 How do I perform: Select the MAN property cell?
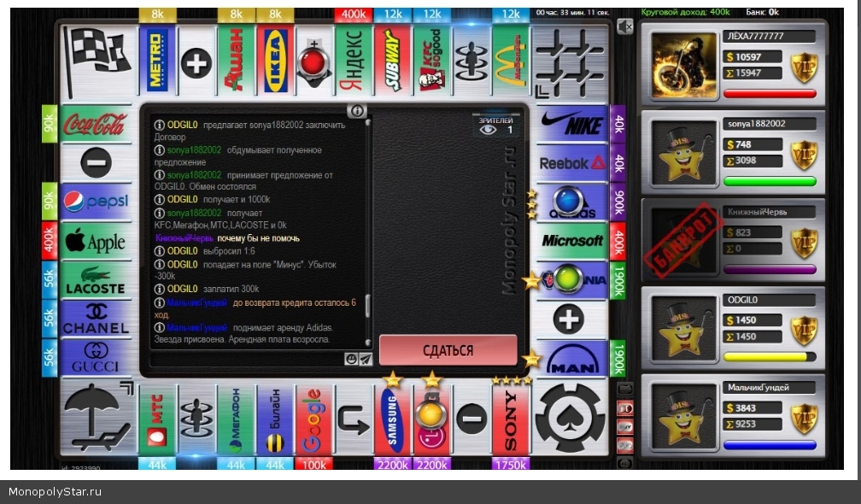click(x=571, y=358)
